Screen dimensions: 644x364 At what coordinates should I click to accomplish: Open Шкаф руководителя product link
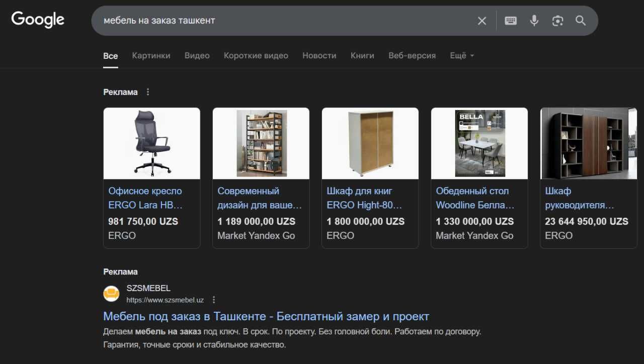580,198
